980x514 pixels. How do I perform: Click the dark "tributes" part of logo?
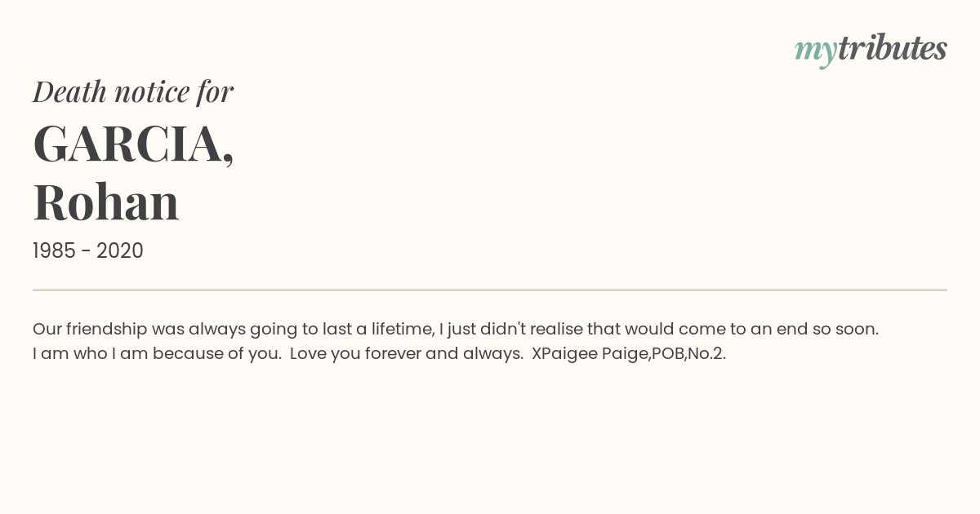coord(893,48)
